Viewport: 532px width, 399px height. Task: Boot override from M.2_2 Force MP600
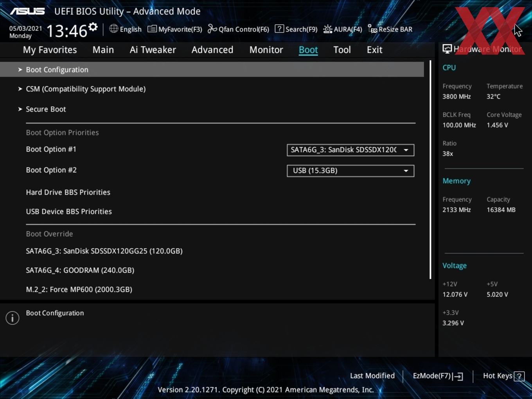[x=79, y=289]
